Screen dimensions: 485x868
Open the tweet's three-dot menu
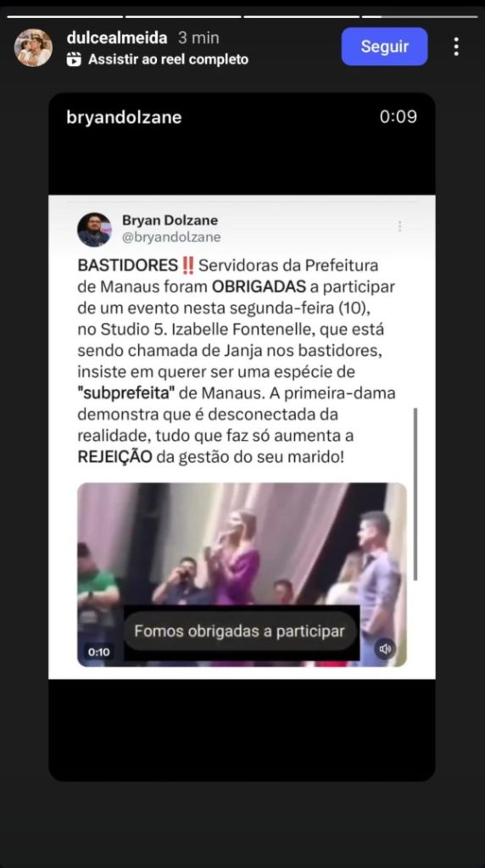399,226
